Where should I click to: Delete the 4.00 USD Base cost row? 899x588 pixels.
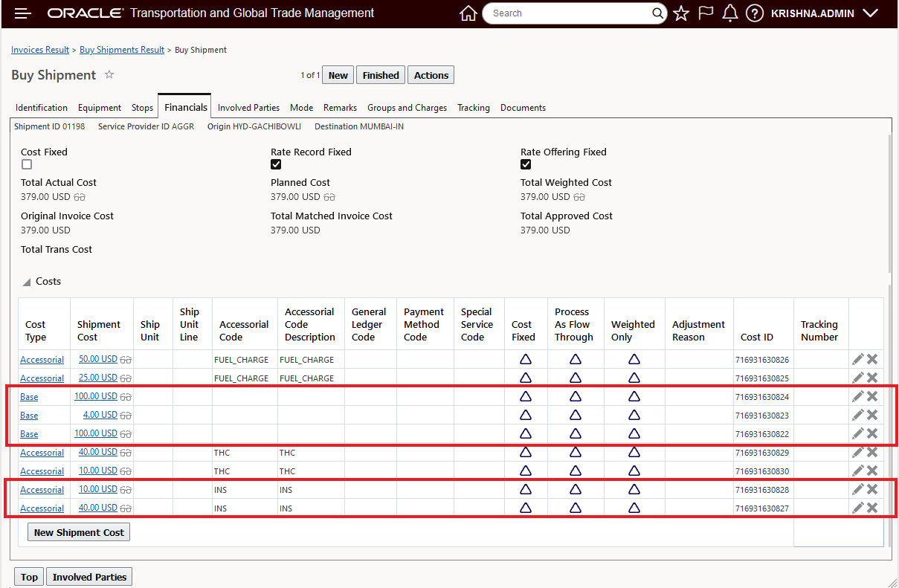[x=872, y=415]
